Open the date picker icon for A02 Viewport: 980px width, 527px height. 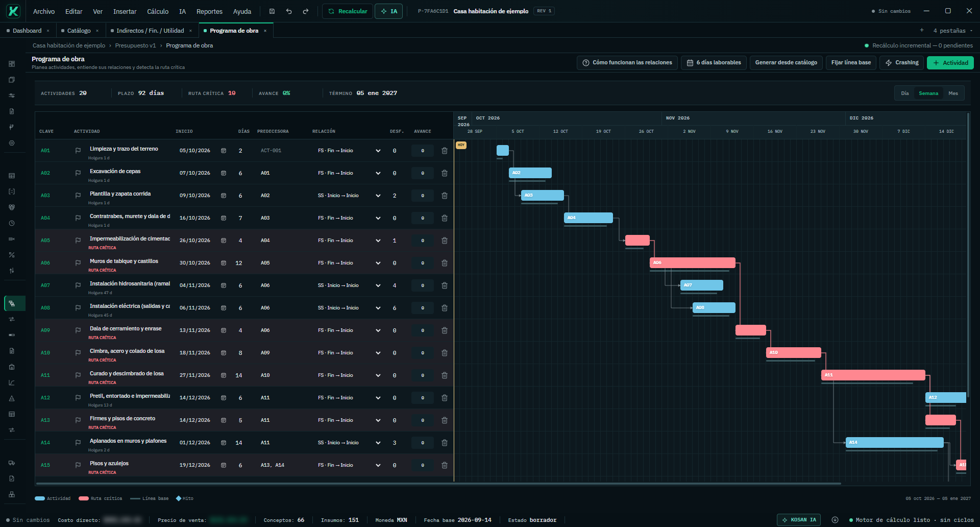[224, 173]
